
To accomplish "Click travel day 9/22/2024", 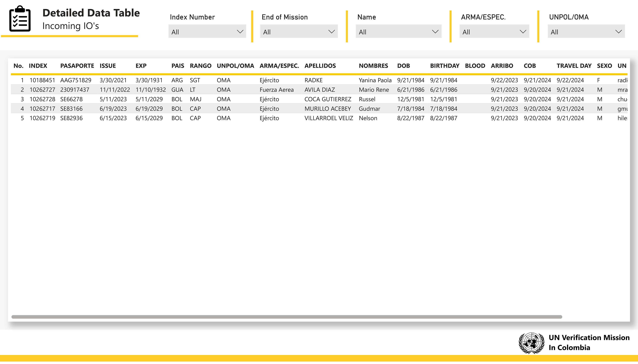I will click(570, 80).
